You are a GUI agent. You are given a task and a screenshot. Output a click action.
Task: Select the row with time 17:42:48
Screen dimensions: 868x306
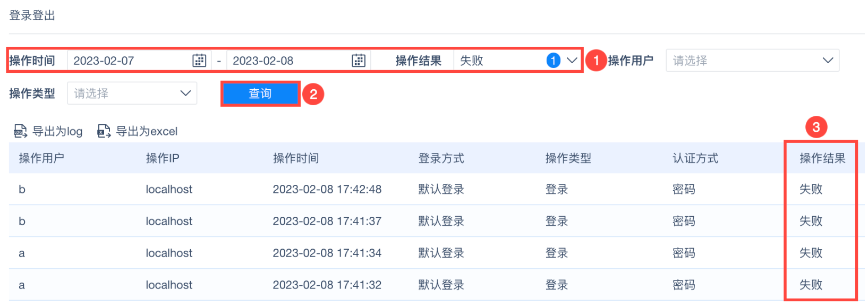click(x=327, y=189)
